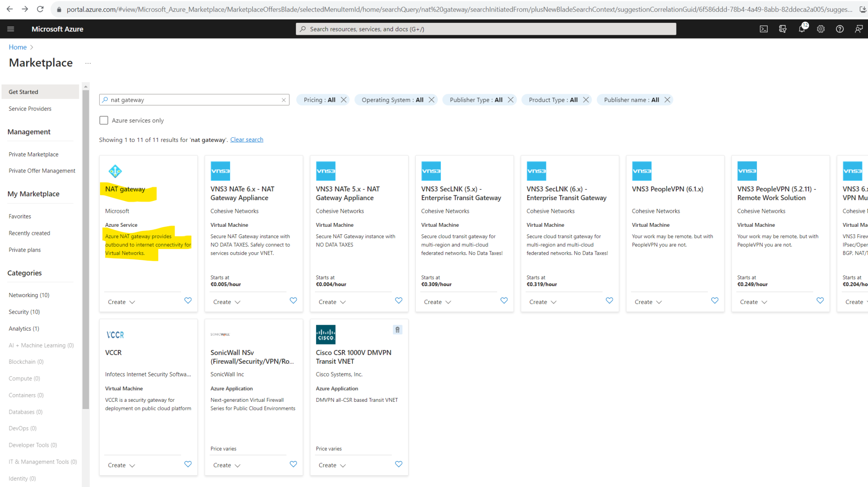Click the Marketplace 'nat gateway' search field
This screenshot has width=868, height=487.
click(x=194, y=100)
